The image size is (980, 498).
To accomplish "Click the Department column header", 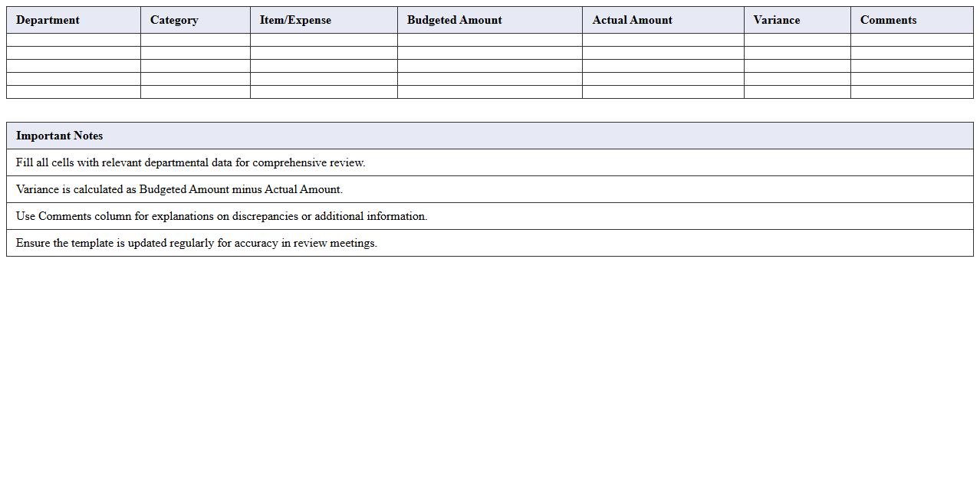I will pyautogui.click(x=48, y=20).
